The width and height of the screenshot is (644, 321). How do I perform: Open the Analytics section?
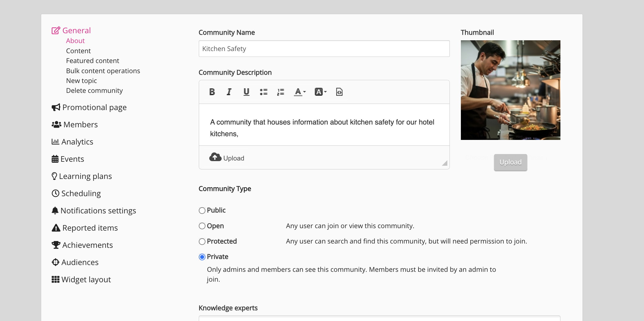(77, 142)
